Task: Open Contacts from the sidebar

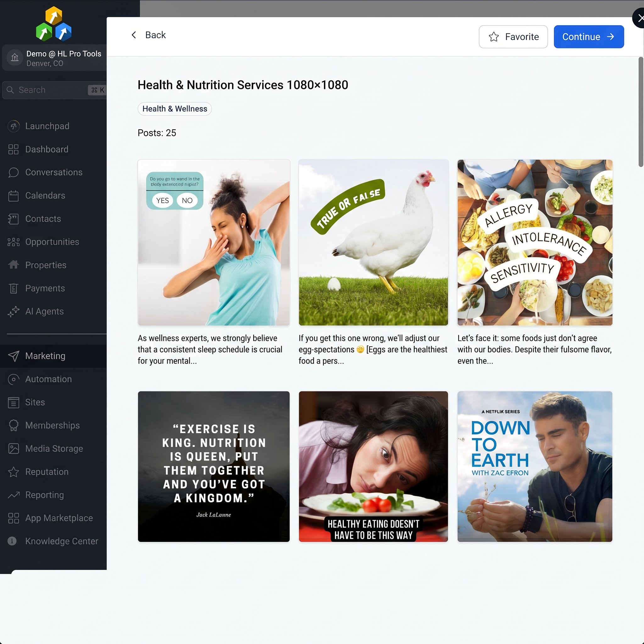Action: pos(53,219)
